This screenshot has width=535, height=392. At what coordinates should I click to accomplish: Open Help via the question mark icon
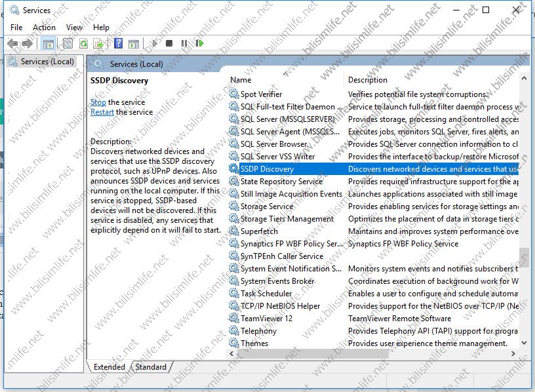coord(118,44)
